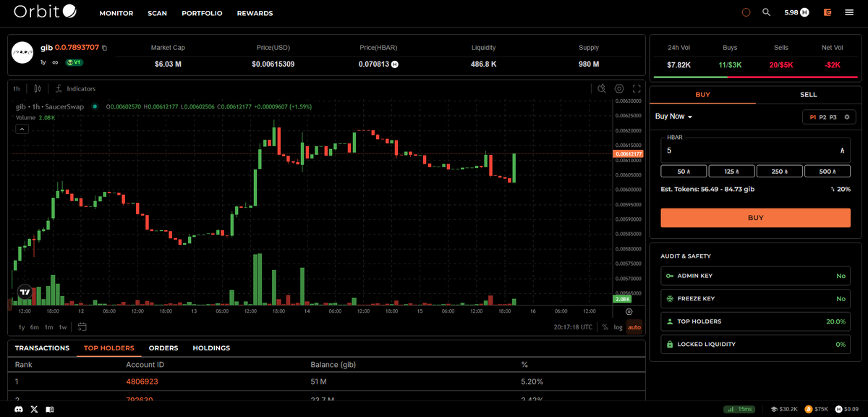868x417 pixels.
Task: Click the orange BUY button
Action: pos(755,217)
